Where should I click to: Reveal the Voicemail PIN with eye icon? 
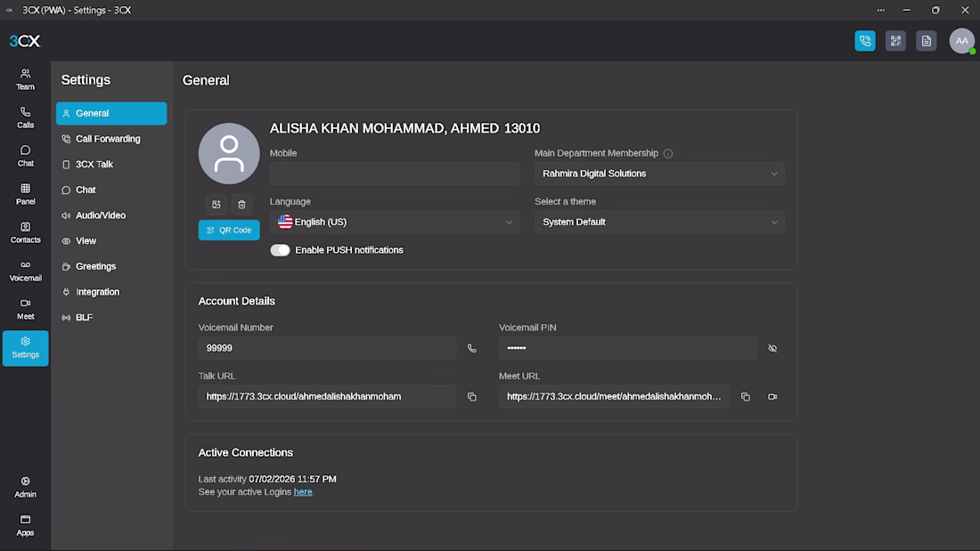(772, 349)
